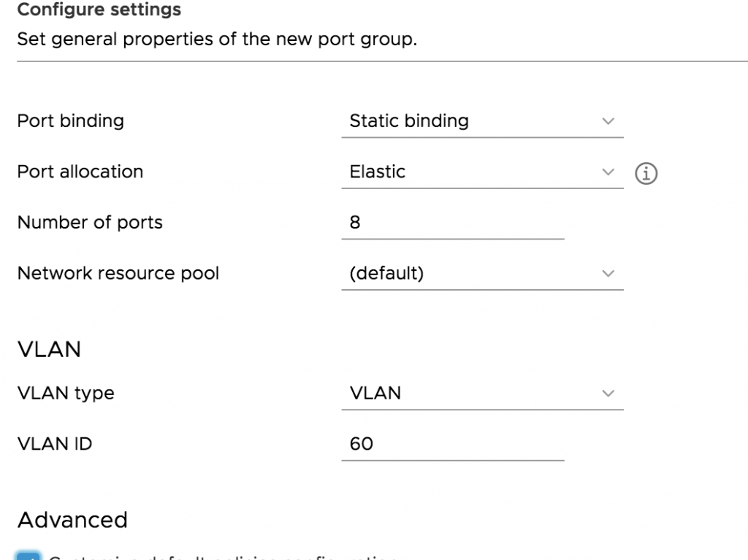Focus the Number of ports field
The width and height of the screenshot is (748, 560).
[x=453, y=223]
